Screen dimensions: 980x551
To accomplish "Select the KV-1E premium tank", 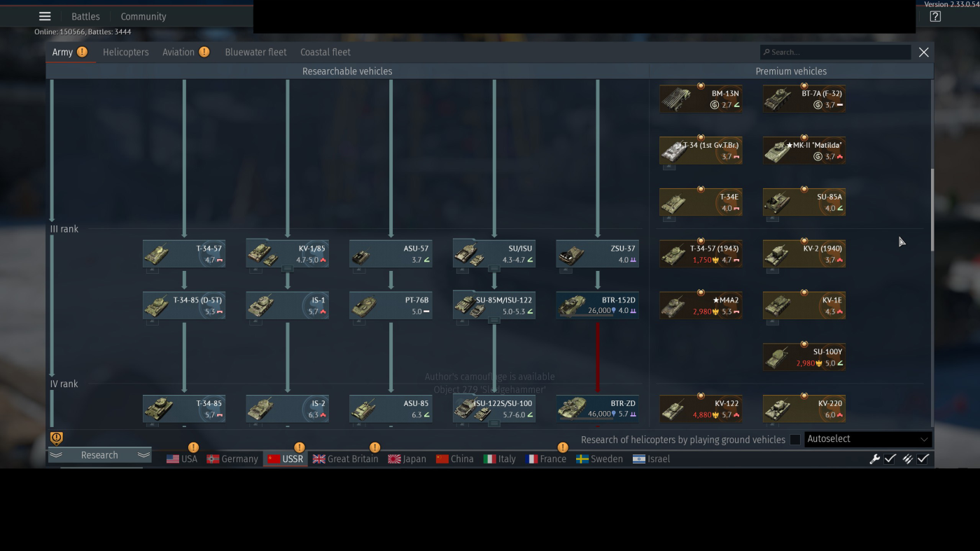I will pyautogui.click(x=804, y=305).
